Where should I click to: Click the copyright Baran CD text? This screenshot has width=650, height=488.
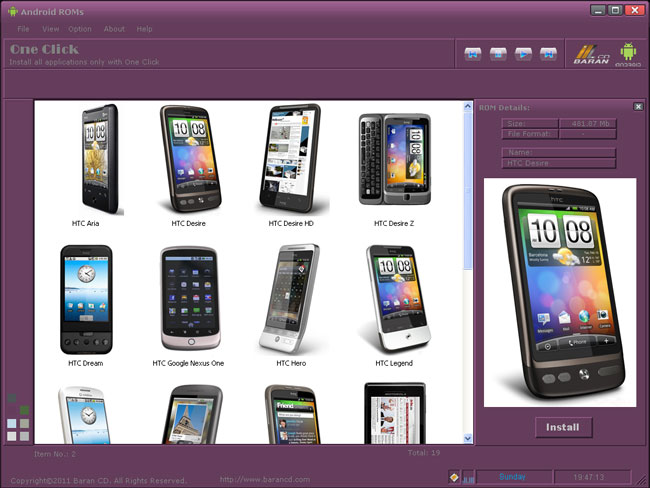click(x=98, y=481)
